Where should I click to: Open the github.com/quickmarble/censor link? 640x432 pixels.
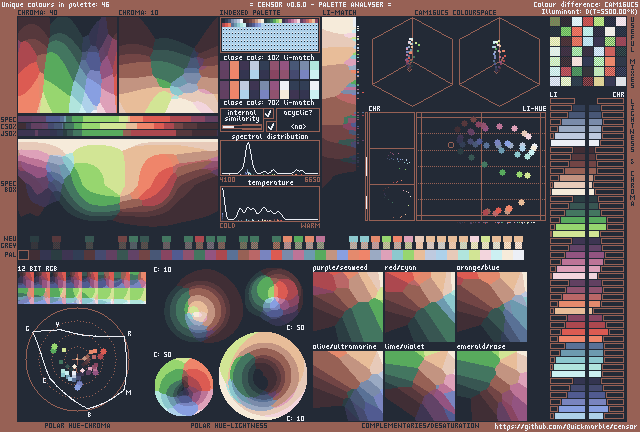(x=566, y=426)
